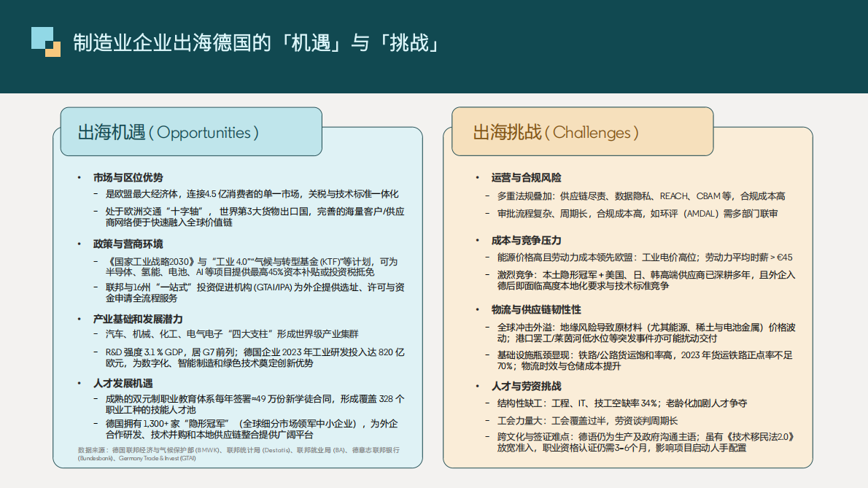Viewport: 868px width, 488px height.
Task: Click the line 多重法规叠加 mentioning REACH、CBAM
Action: pos(641,196)
